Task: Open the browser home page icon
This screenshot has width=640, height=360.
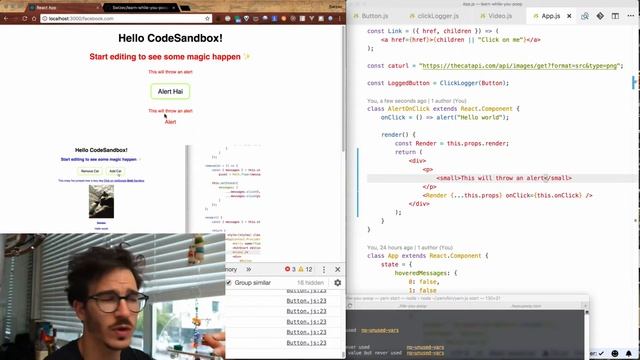Action: [x=34, y=18]
